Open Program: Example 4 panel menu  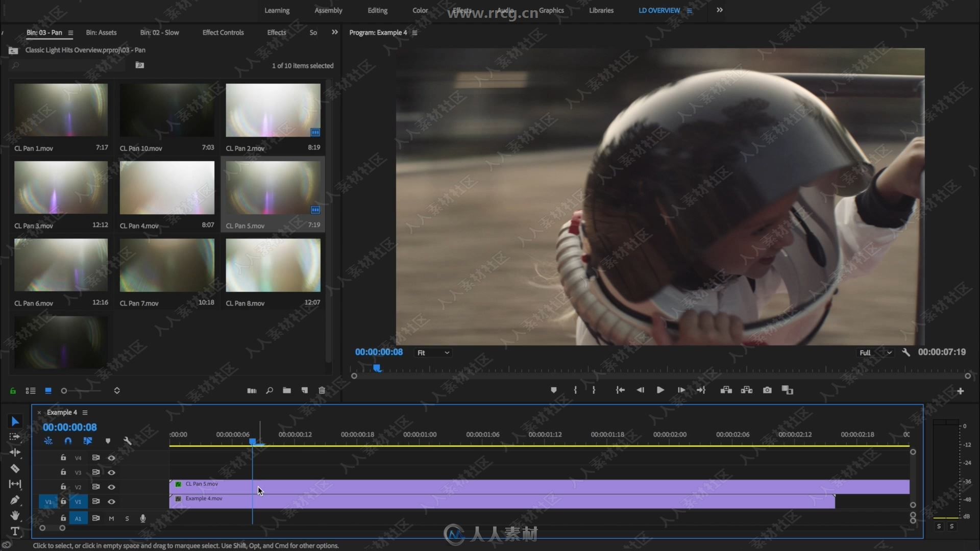[415, 33]
